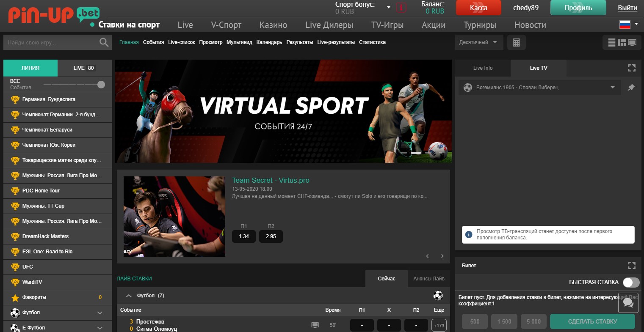
Task: Switch to TV monitor layout icon
Action: [x=632, y=42]
